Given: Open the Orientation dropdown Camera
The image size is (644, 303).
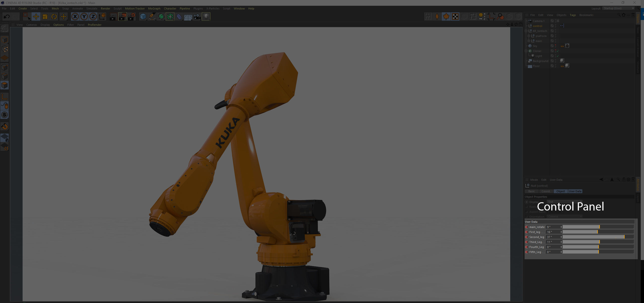Looking at the screenshot, I should 565,217.
